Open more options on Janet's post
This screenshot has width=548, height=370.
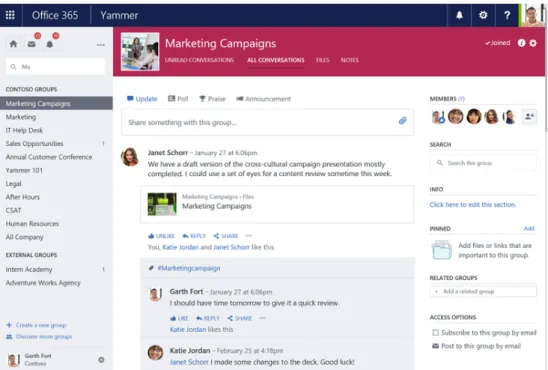pos(248,236)
